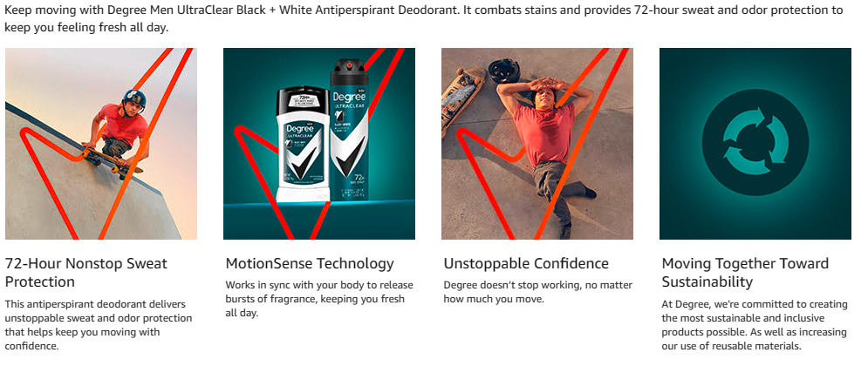The height and width of the screenshot is (366, 868).
Task: Click the sustainability commitment description text
Action: click(x=755, y=326)
